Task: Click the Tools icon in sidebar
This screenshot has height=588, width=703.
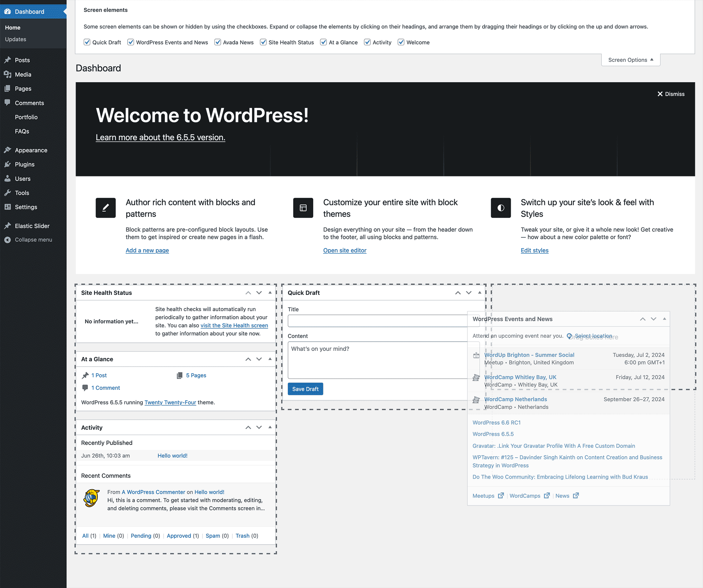Action: click(x=8, y=193)
